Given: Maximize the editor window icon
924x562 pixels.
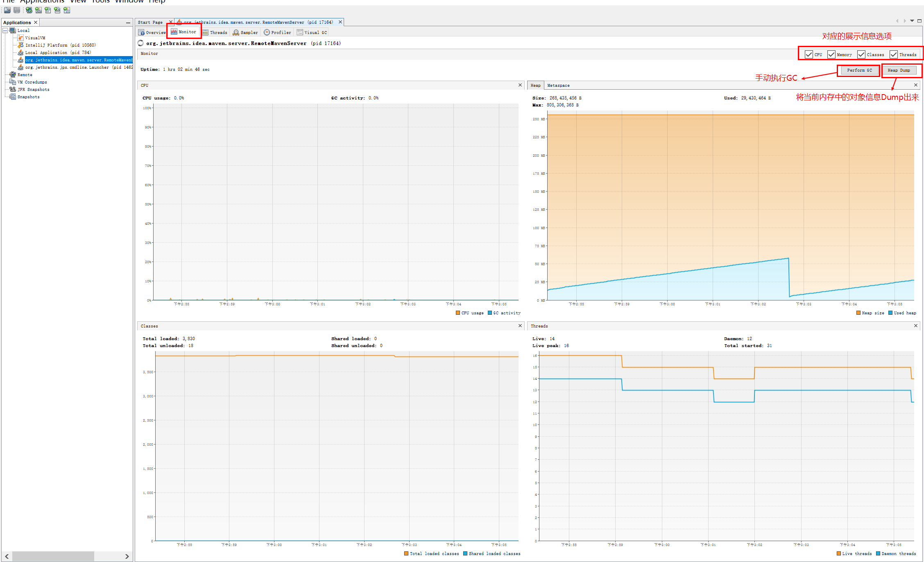Looking at the screenshot, I should [919, 20].
